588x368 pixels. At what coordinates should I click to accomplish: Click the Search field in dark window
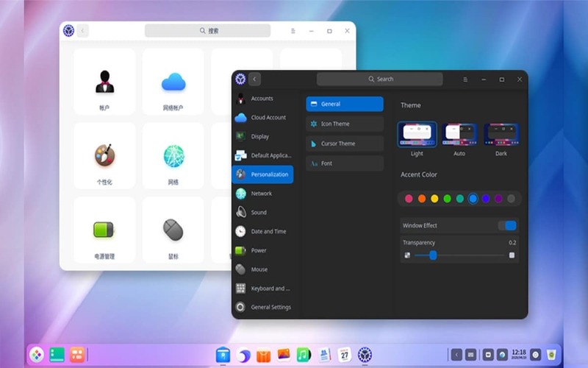379,79
